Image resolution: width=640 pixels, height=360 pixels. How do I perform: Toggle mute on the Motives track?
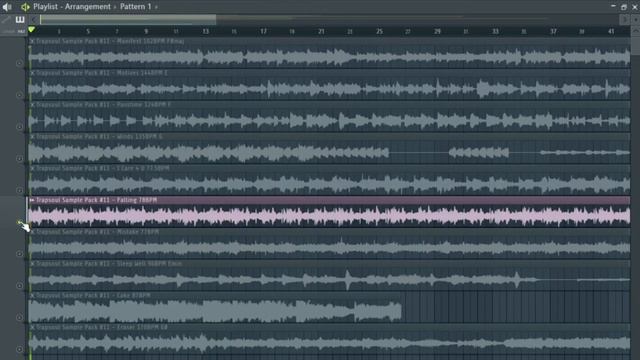point(19,95)
